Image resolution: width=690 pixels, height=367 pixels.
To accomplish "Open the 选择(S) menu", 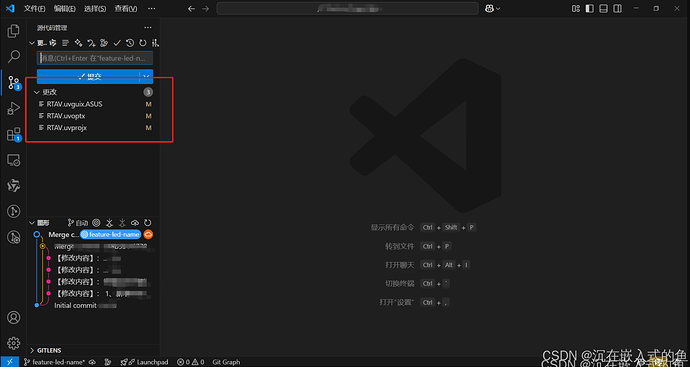I will coord(95,8).
